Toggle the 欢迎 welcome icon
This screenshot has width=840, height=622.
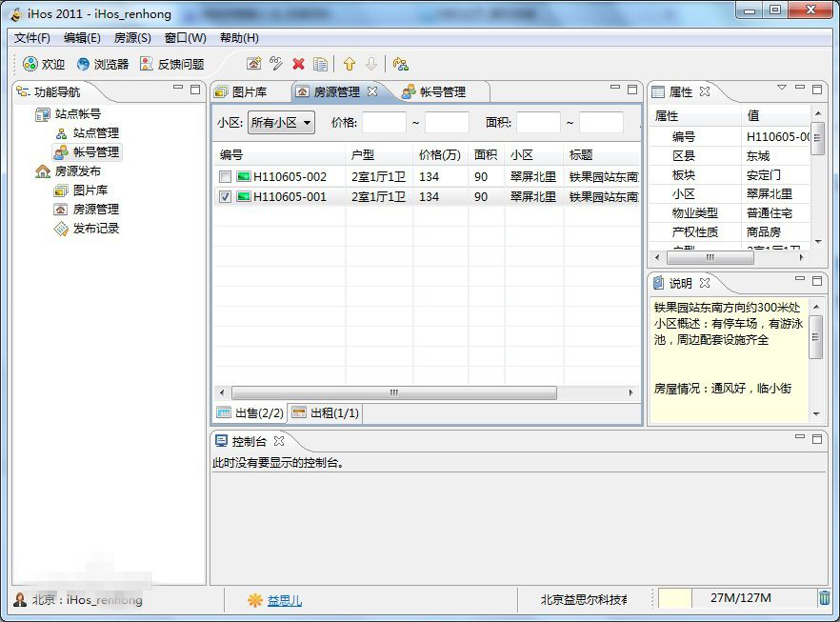point(43,64)
